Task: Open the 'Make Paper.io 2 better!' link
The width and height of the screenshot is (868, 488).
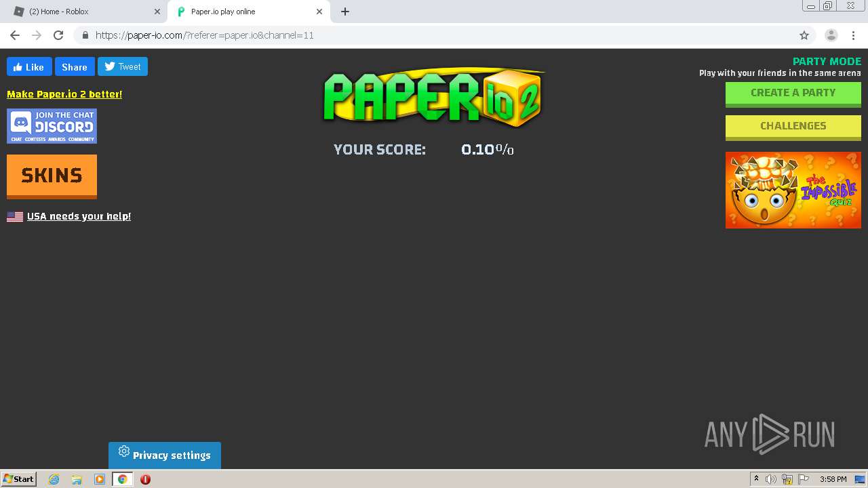Action: [64, 94]
